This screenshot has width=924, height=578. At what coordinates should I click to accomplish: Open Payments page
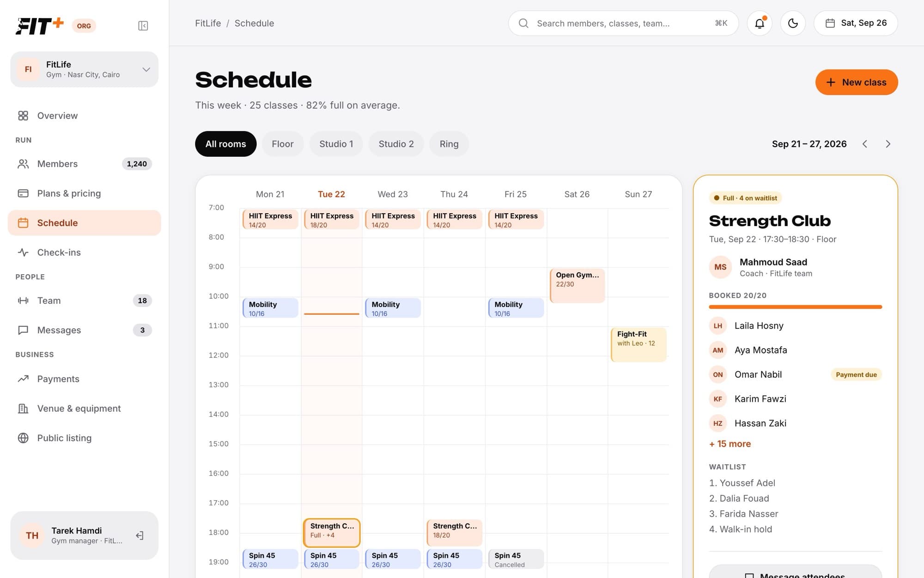point(85,379)
